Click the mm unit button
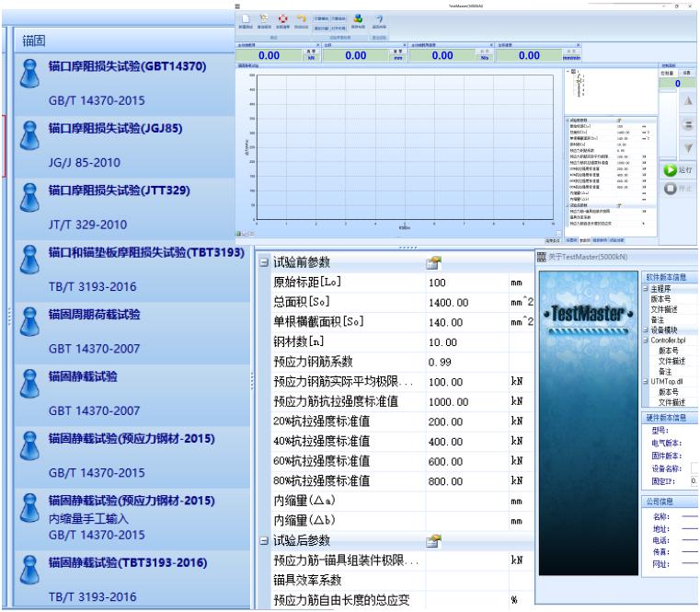The height and width of the screenshot is (612, 700). [x=397, y=58]
